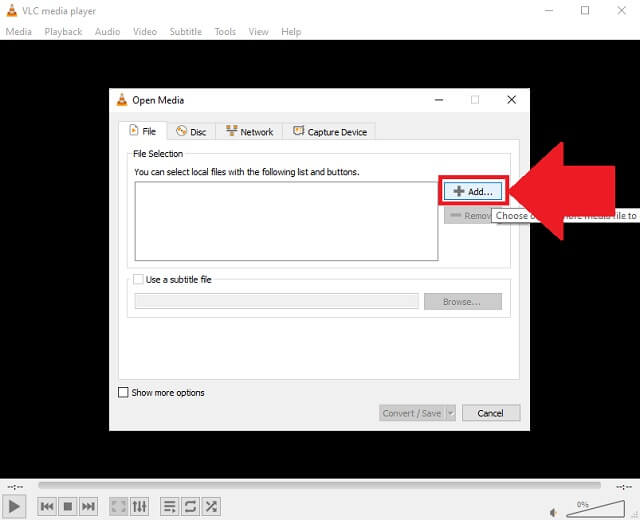Click the subtitle file path field
Image resolution: width=640 pixels, height=520 pixels.
pos(276,301)
